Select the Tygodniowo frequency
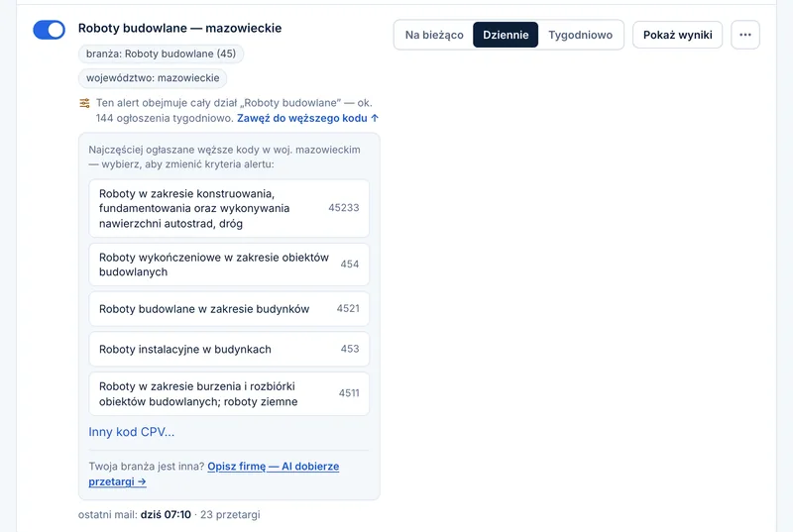The width and height of the screenshot is (793, 532). [x=580, y=35]
